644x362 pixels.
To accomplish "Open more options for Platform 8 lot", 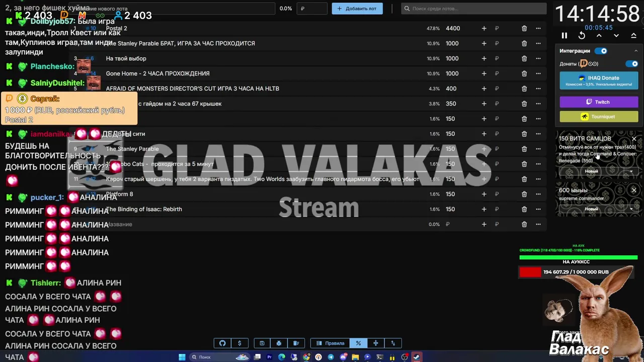I will coord(538,194).
